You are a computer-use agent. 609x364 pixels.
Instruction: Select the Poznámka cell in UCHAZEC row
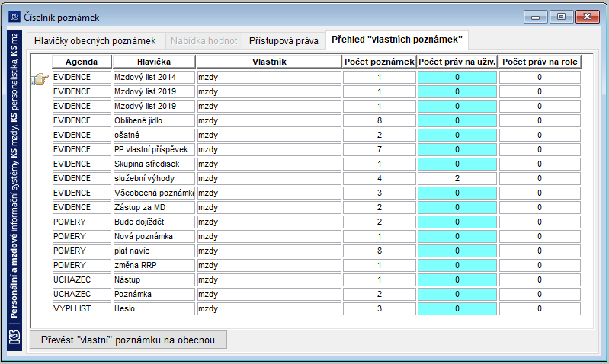(x=154, y=294)
